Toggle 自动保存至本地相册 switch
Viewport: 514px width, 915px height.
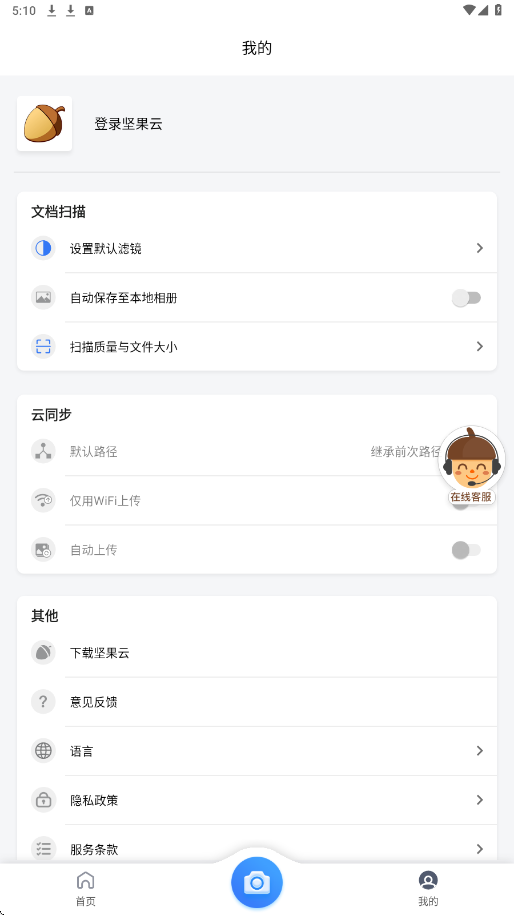466,298
